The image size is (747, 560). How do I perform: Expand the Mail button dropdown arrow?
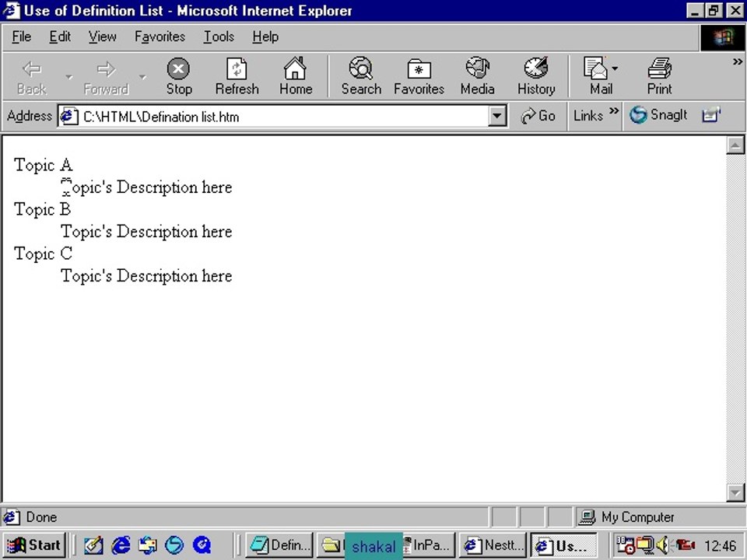tap(615, 68)
